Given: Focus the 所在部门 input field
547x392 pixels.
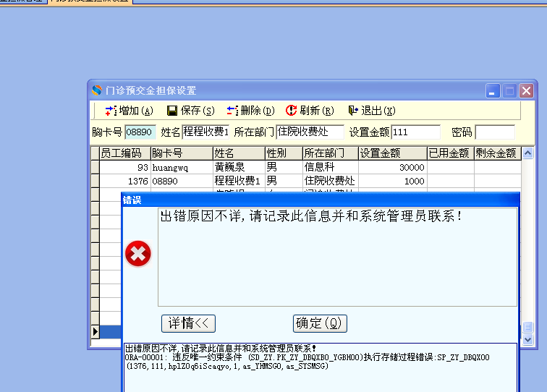Looking at the screenshot, I should pos(310,132).
